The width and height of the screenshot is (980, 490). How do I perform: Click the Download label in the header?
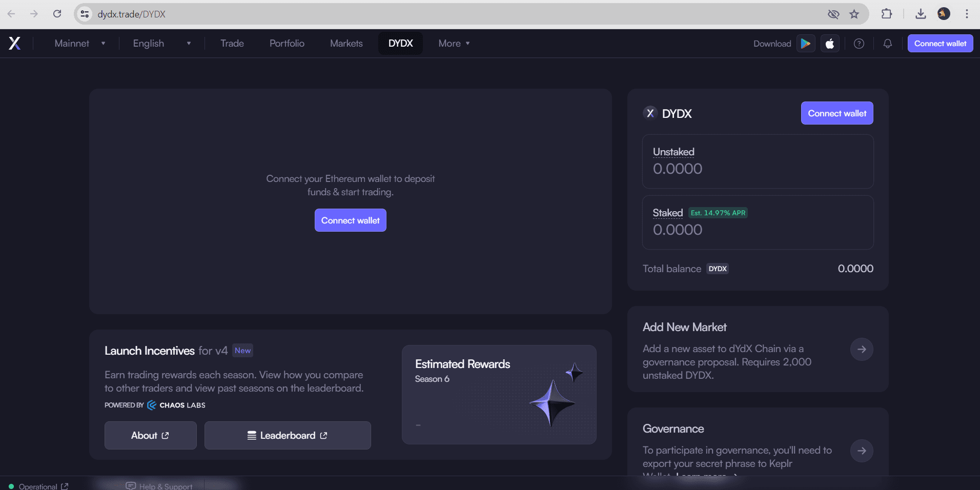[772, 44]
